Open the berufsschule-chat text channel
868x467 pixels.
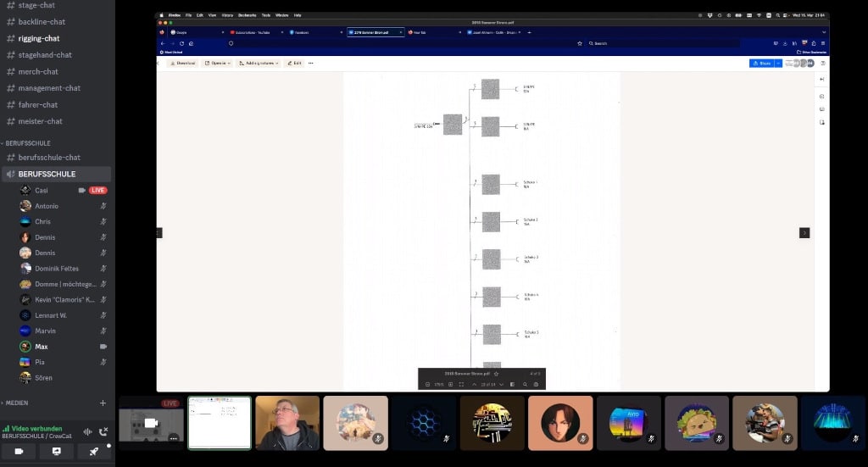[49, 158]
